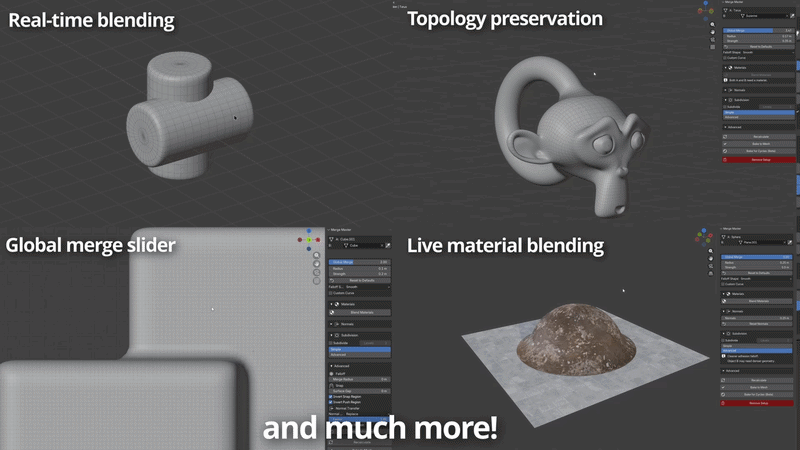Collapse the Advanced section in bottom-left panel

332,366
